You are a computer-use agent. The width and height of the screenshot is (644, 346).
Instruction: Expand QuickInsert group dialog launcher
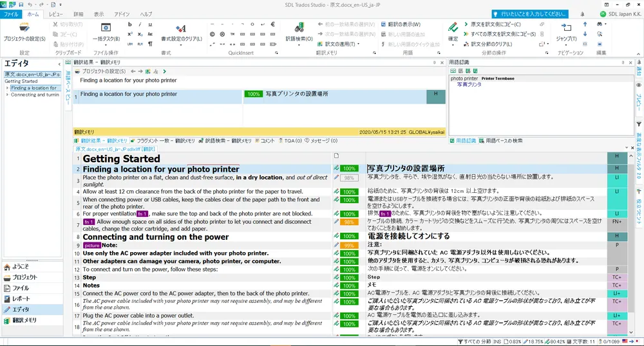coord(276,53)
